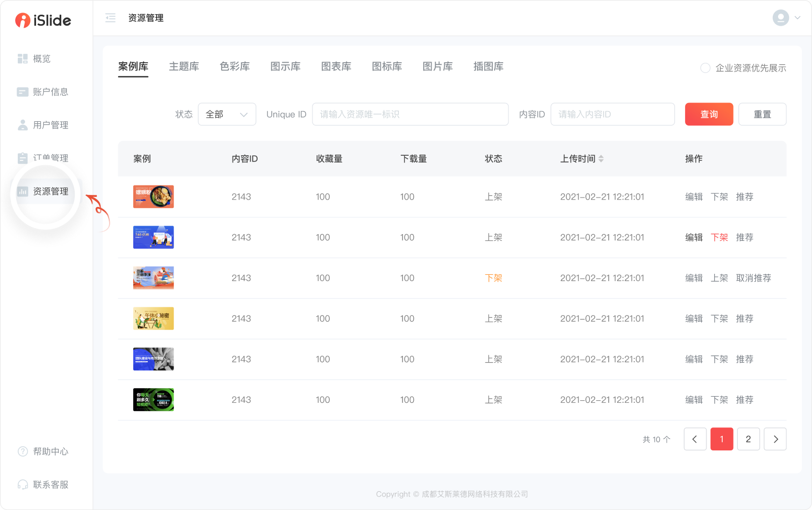
Task: Open 账户信息 account info icon
Action: coord(22,92)
